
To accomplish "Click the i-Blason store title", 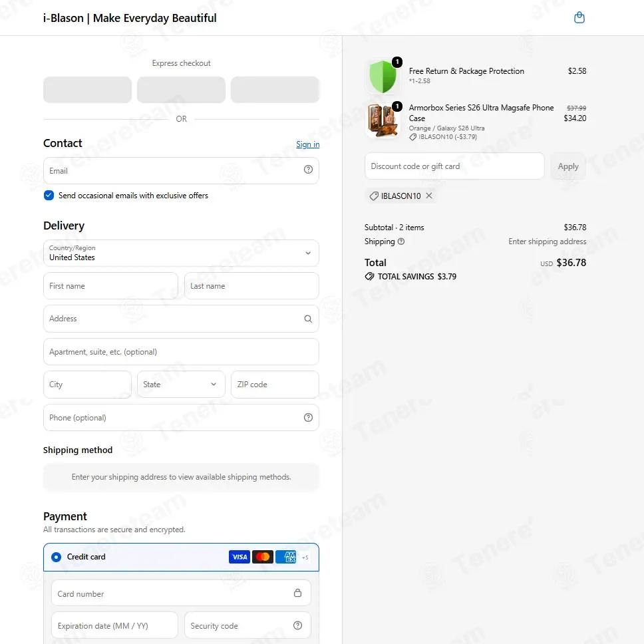I will (x=130, y=18).
